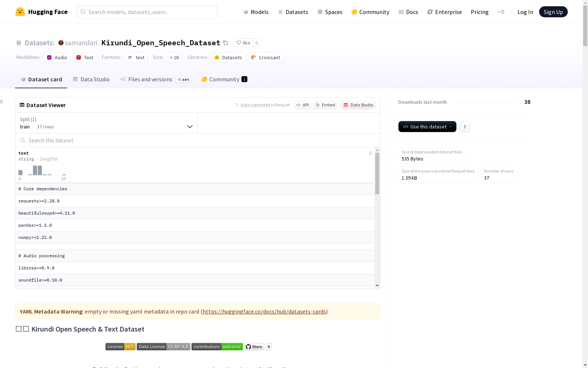
Task: Select the librosa>=0.9.0 row
Action: pyautogui.click(x=195, y=268)
